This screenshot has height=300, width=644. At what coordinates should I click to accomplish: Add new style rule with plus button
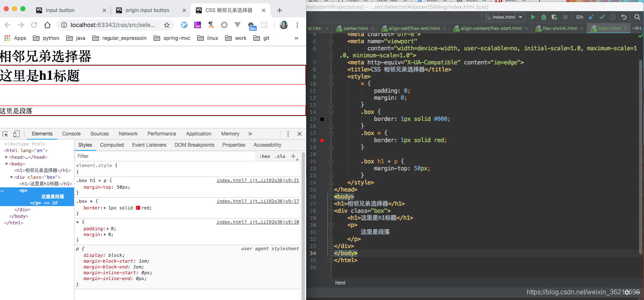pos(293,156)
